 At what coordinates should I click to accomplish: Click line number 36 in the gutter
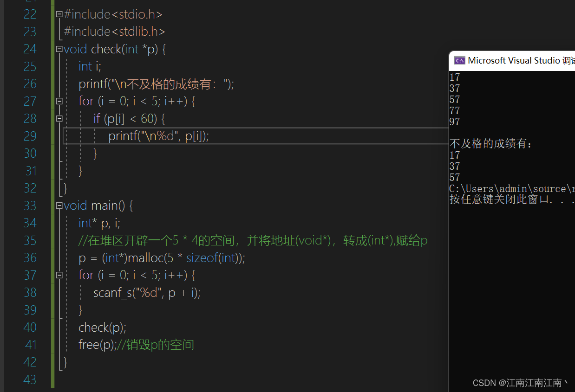(x=30, y=257)
